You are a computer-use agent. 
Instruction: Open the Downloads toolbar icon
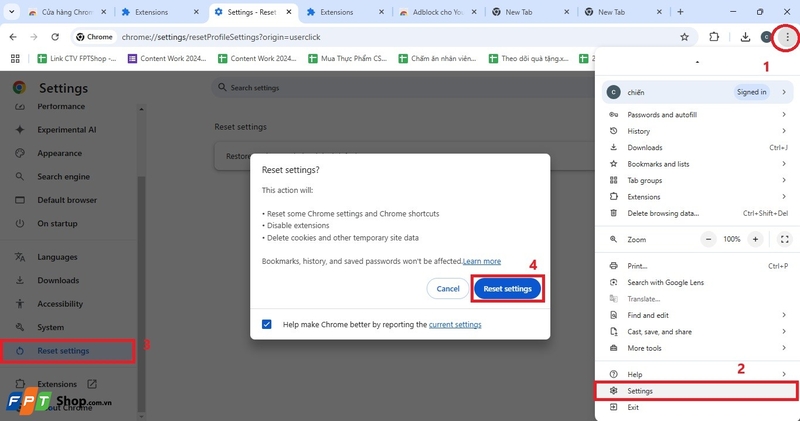point(745,37)
